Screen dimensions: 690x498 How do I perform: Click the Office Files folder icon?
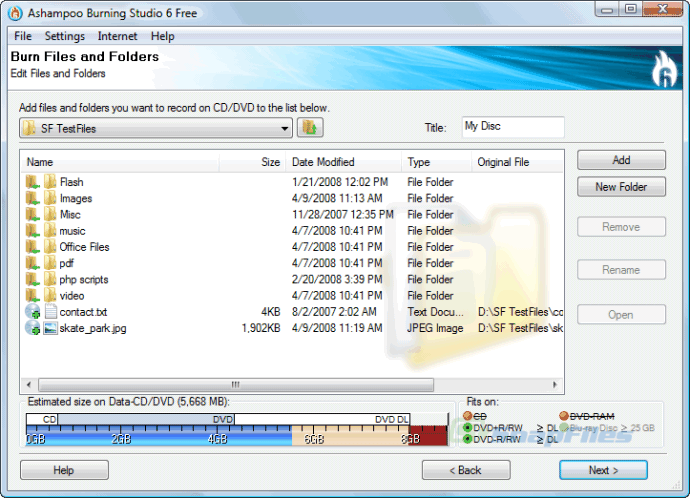[x=50, y=247]
